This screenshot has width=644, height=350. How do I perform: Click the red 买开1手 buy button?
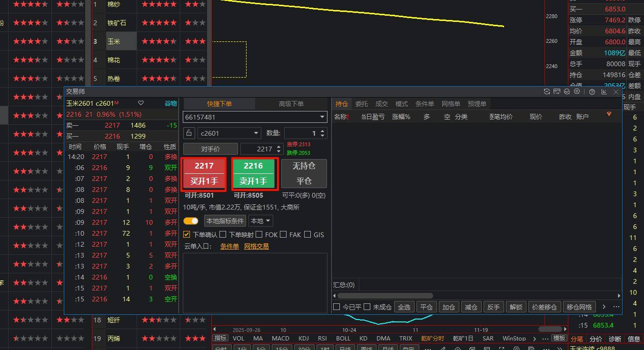pyautogui.click(x=204, y=174)
